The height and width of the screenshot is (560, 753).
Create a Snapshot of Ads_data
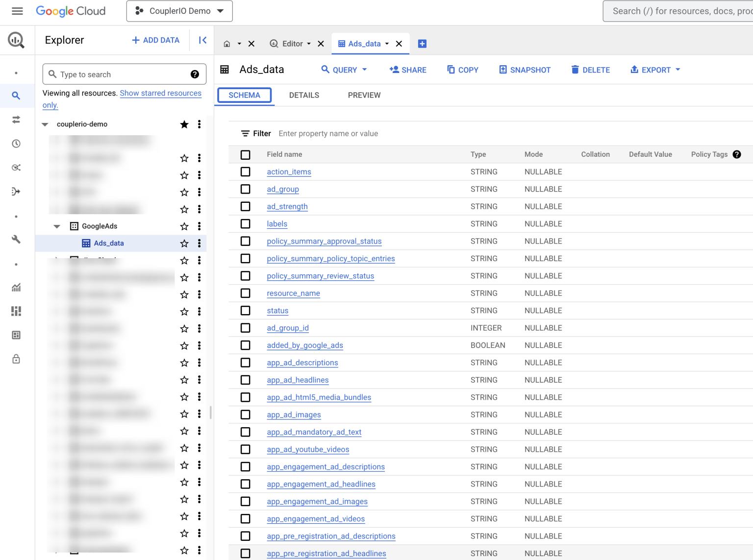[525, 70]
